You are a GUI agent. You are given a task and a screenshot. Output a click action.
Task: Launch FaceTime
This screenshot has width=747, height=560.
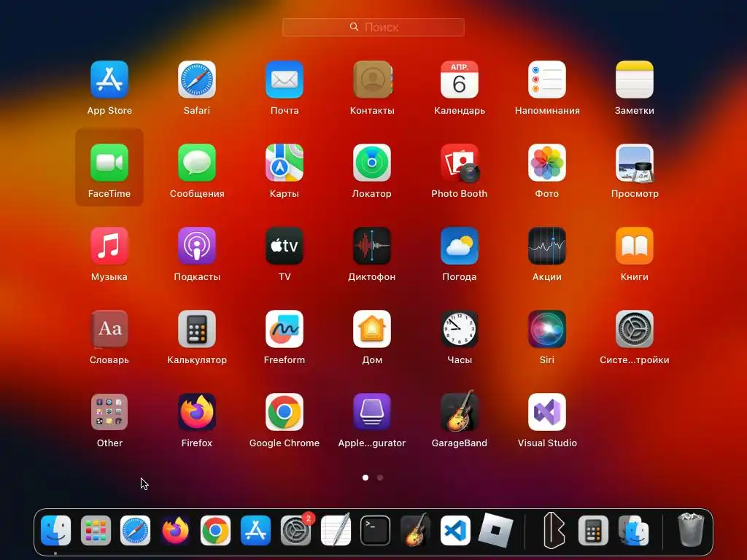pos(109,163)
